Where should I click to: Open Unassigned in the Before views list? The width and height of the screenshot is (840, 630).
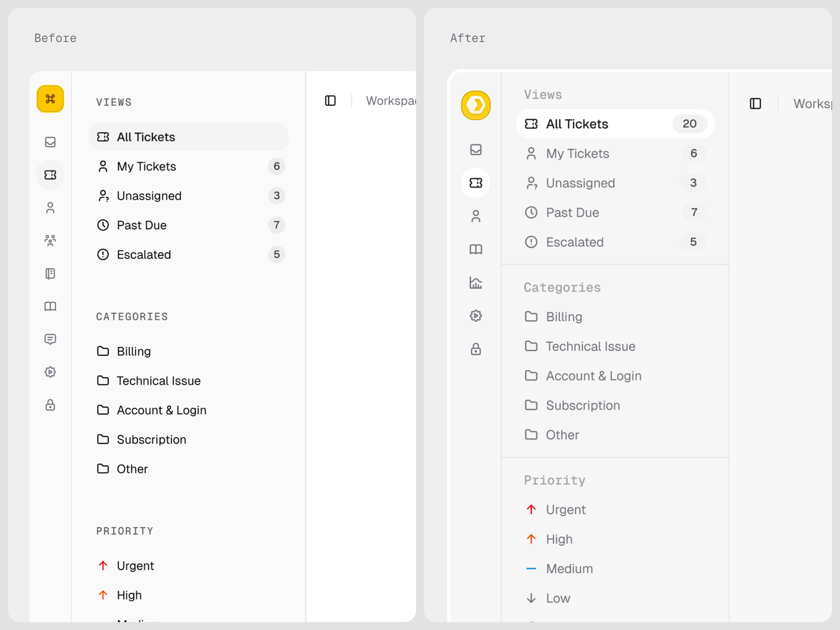[189, 196]
